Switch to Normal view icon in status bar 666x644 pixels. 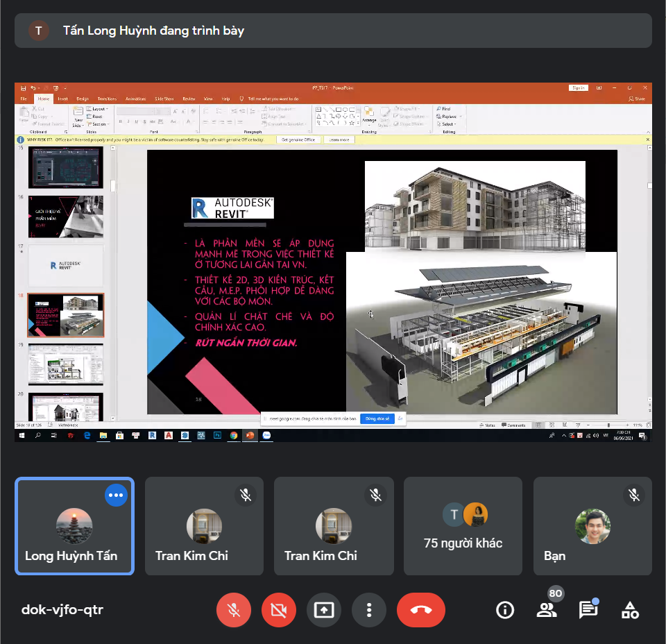[539, 425]
